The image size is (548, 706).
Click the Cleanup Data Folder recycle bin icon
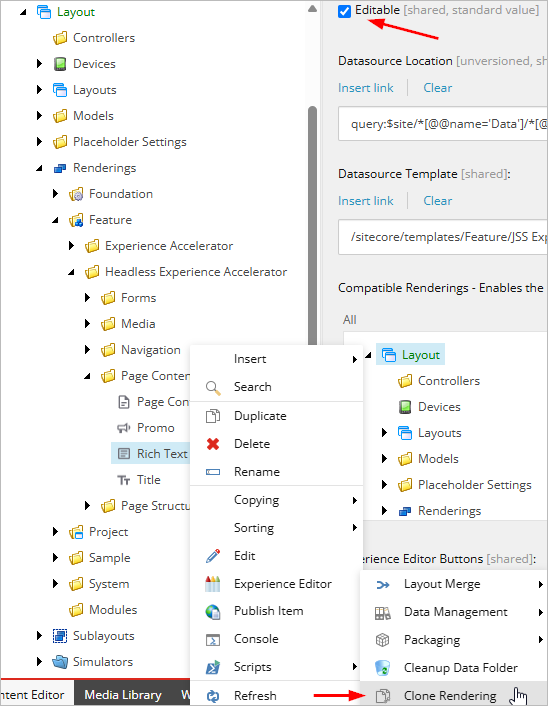[382, 668]
